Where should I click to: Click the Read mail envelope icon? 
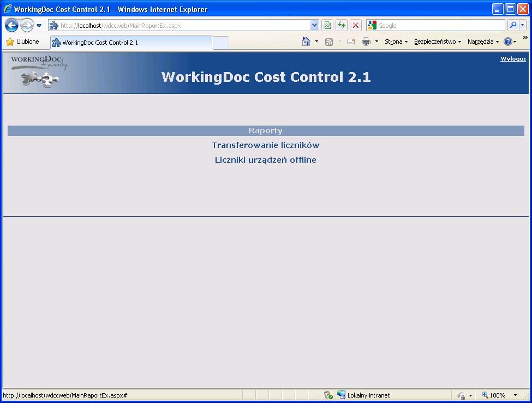pyautogui.click(x=351, y=42)
